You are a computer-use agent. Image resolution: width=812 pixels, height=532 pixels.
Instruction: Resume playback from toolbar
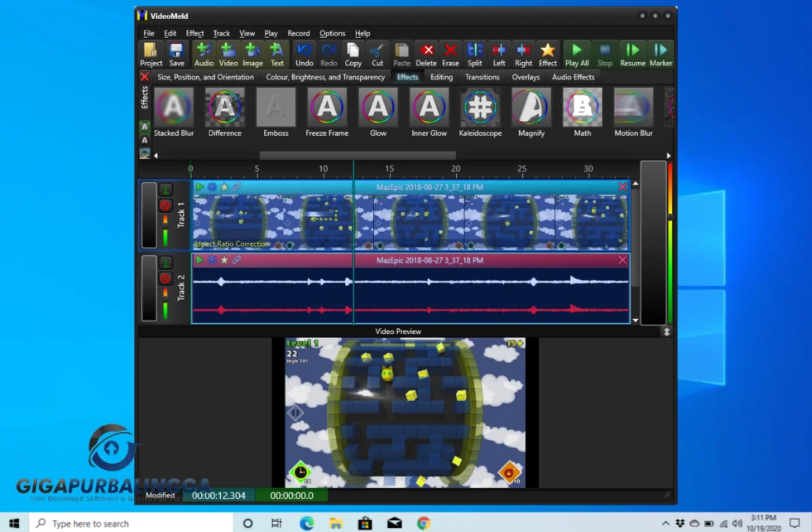(x=633, y=54)
